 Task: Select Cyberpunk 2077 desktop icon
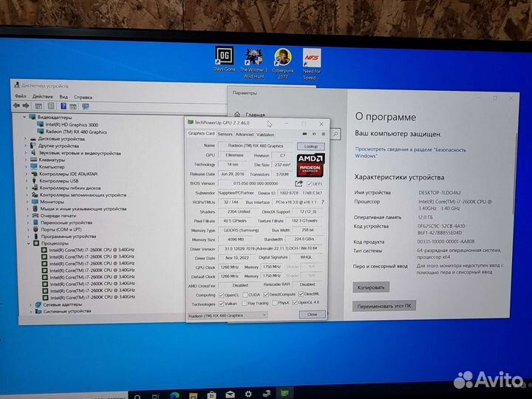pos(283,64)
